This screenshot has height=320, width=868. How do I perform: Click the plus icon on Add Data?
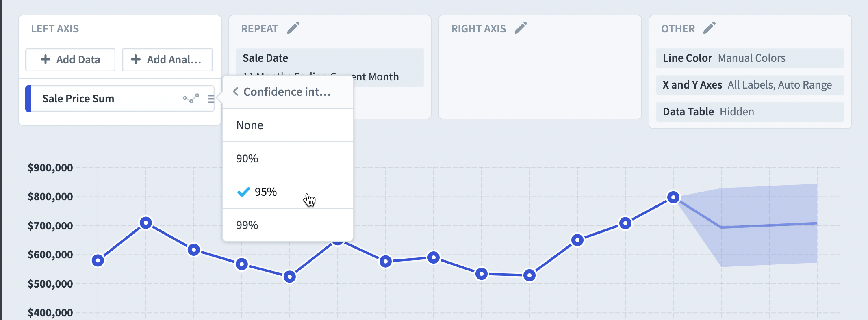pyautogui.click(x=46, y=59)
